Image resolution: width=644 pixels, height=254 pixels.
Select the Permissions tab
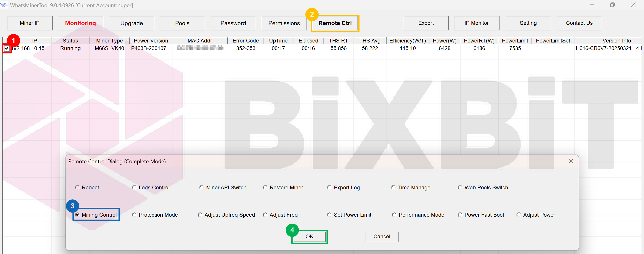pyautogui.click(x=284, y=23)
